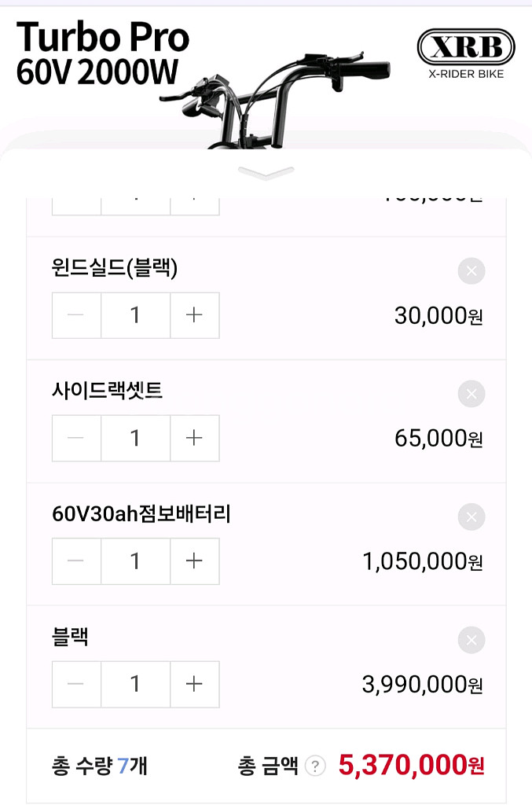Remove the 윈드실드(블랙) option item
The height and width of the screenshot is (805, 532).
pyautogui.click(x=471, y=271)
